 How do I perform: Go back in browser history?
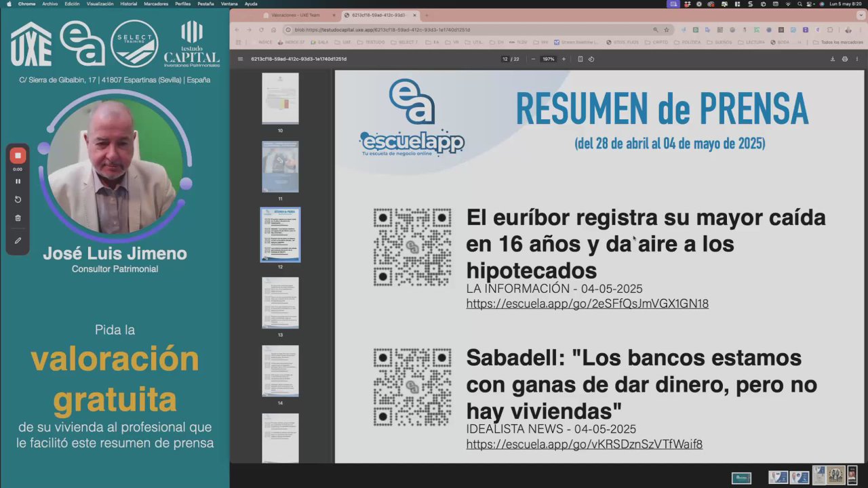tap(237, 30)
